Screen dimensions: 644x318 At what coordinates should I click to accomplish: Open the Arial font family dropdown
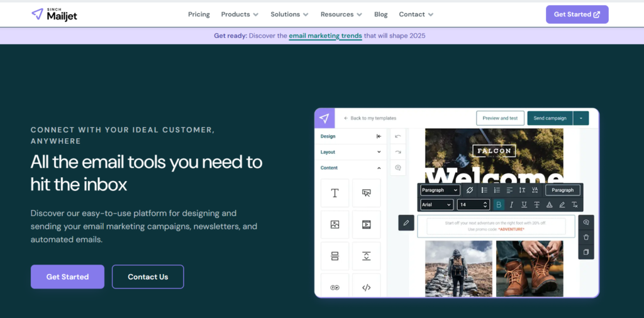pyautogui.click(x=436, y=204)
